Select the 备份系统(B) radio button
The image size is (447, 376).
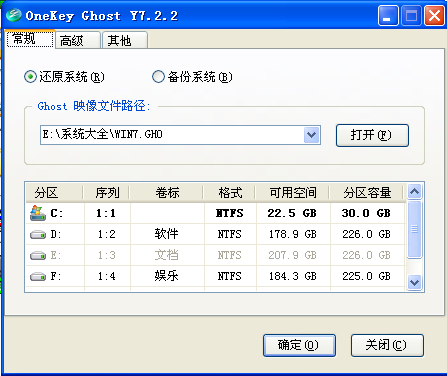[x=158, y=77]
